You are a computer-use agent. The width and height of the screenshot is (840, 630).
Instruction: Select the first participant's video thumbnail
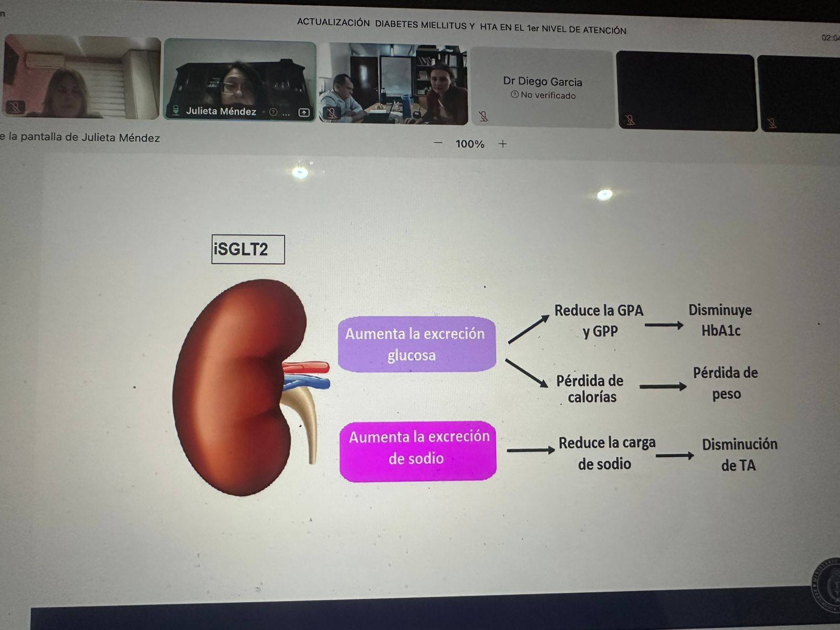coord(81,77)
